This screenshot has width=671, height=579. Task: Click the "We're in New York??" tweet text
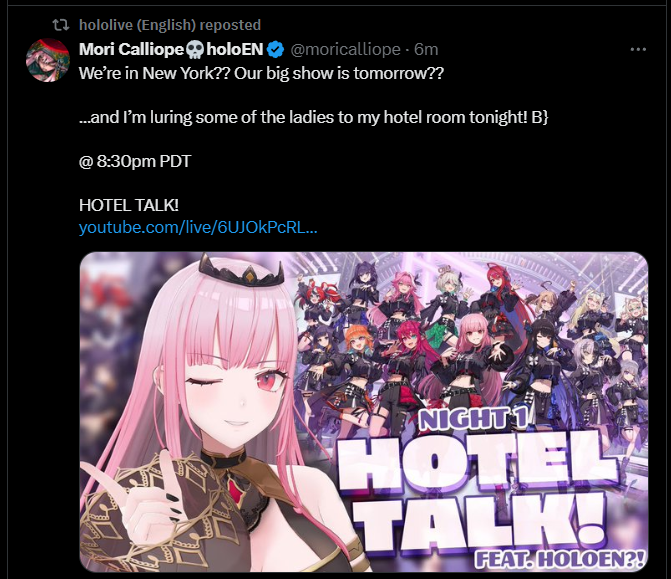(x=154, y=74)
